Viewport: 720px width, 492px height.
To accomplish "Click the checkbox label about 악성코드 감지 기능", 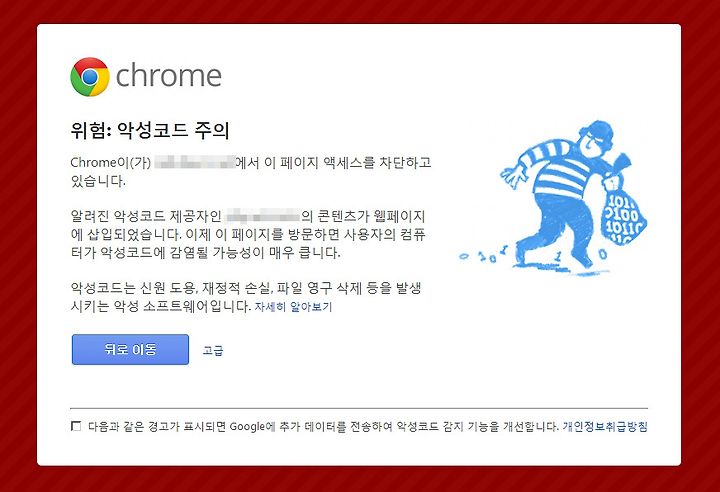I will click(x=323, y=427).
